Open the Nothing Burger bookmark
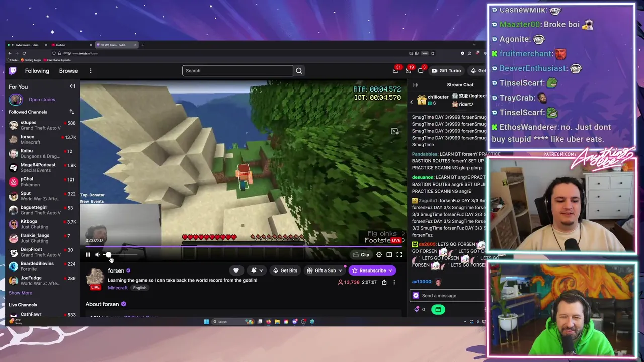This screenshot has height=362, width=644. pyautogui.click(x=31, y=60)
